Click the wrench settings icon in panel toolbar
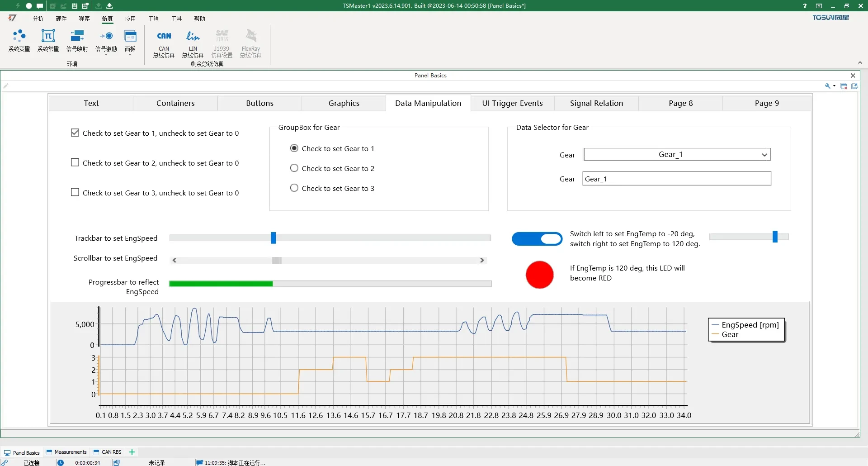Screen dimensions: 868x466 827,86
